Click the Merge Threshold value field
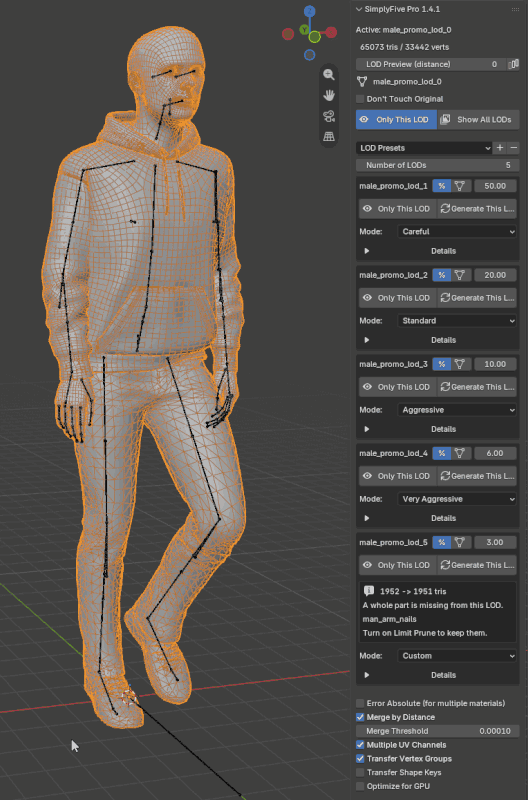Viewport: 528px width, 800px height. pos(438,731)
